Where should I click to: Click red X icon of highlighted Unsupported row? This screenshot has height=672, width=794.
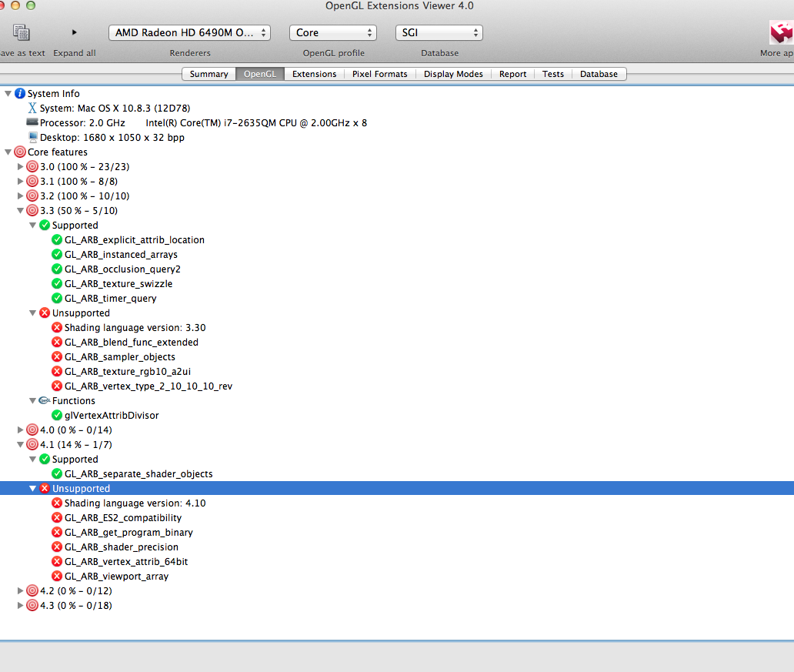click(45, 488)
